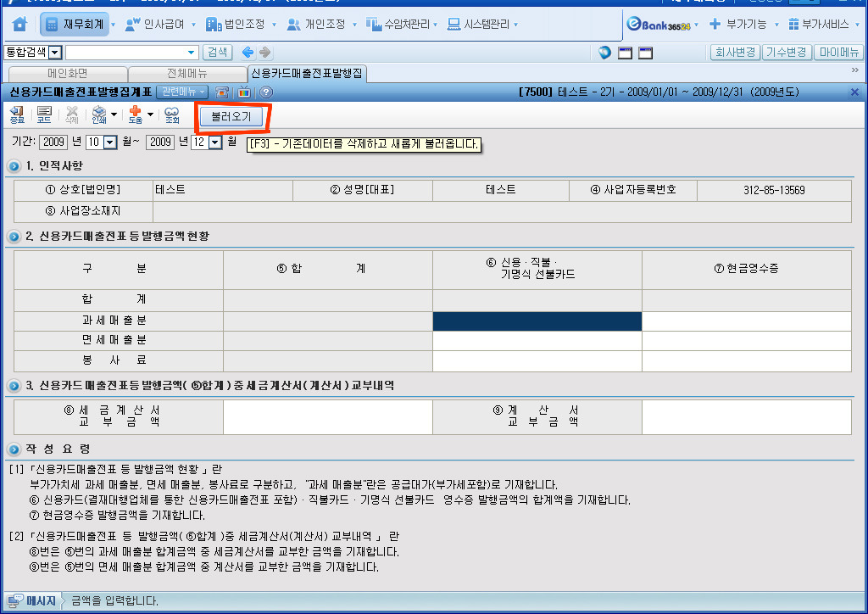The height and width of the screenshot is (614, 868).
Task: Click the 상호[법인명] field containing 테스트
Action: (223, 191)
